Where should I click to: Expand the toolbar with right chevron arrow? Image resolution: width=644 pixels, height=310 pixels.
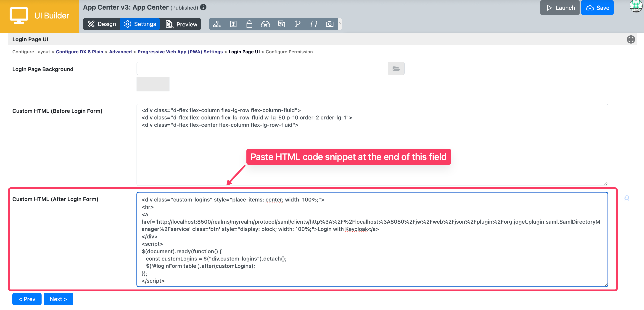tap(340, 24)
